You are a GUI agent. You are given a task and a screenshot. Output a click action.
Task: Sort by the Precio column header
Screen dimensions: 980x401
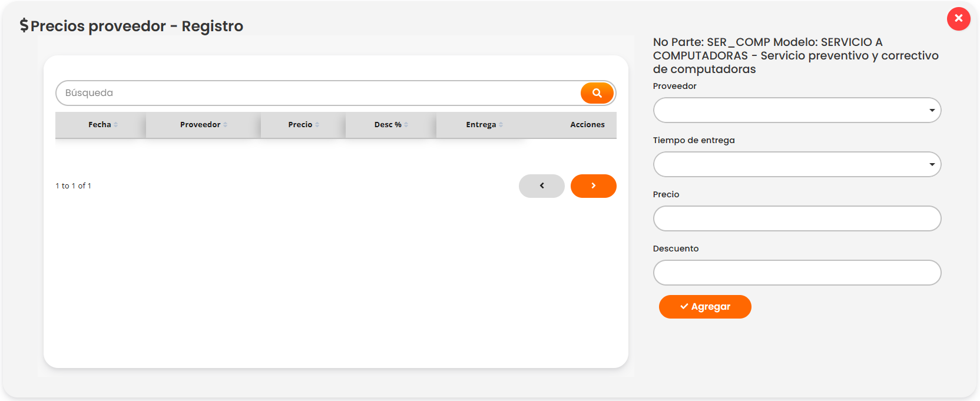301,125
